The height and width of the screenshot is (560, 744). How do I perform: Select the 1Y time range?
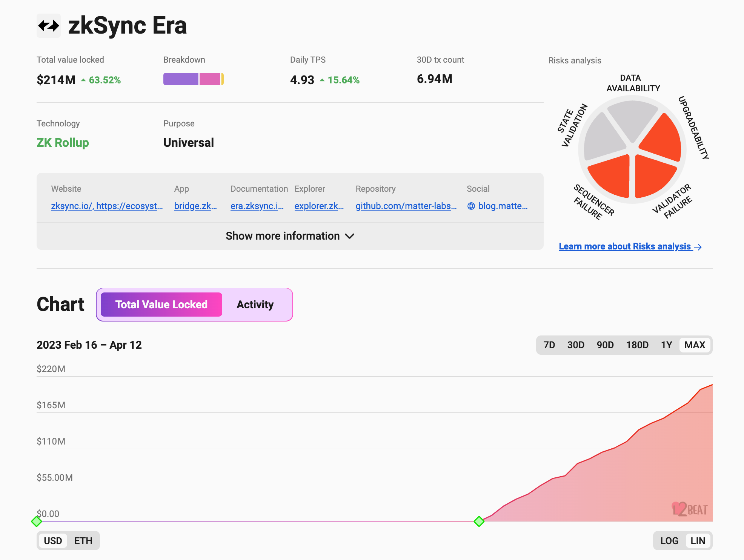[666, 345]
